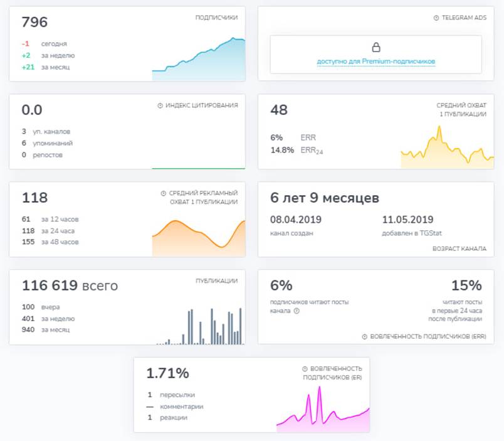Click the 796 subscribers count
Screen dimensions: 504x441
(x=34, y=23)
